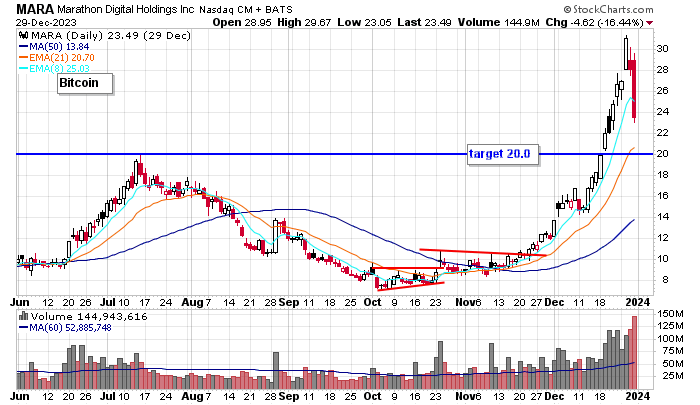Screen dimensions: 700x405
Task: Click the MA(60) 52,885,748 legend entry
Action: 65,328
